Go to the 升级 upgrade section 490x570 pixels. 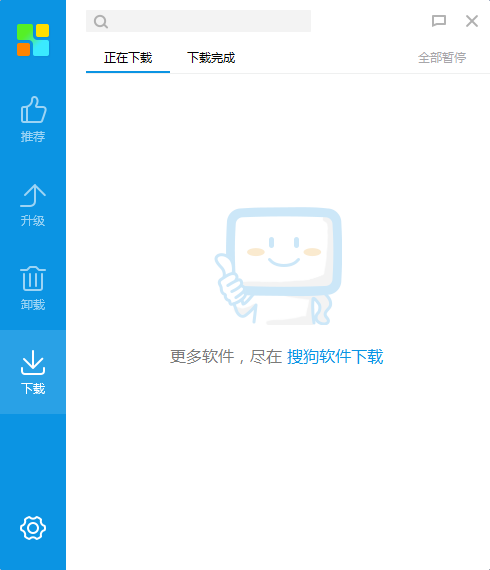[x=33, y=205]
